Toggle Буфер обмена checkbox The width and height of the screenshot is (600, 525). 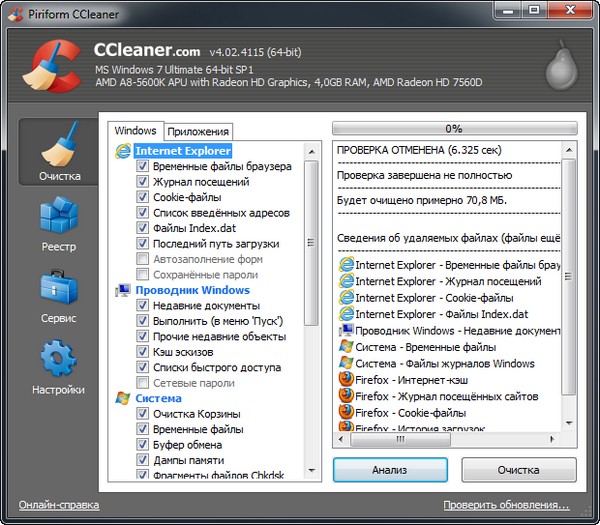pyautogui.click(x=142, y=445)
